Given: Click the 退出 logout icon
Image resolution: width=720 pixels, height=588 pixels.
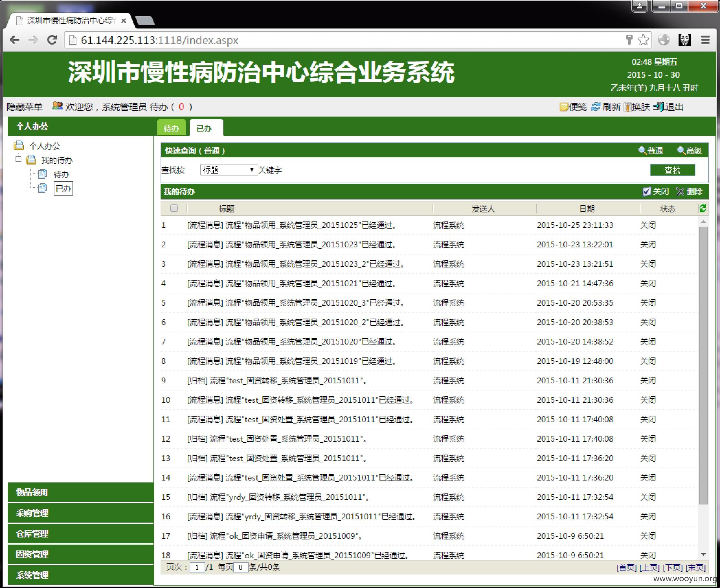Looking at the screenshot, I should pyautogui.click(x=659, y=107).
